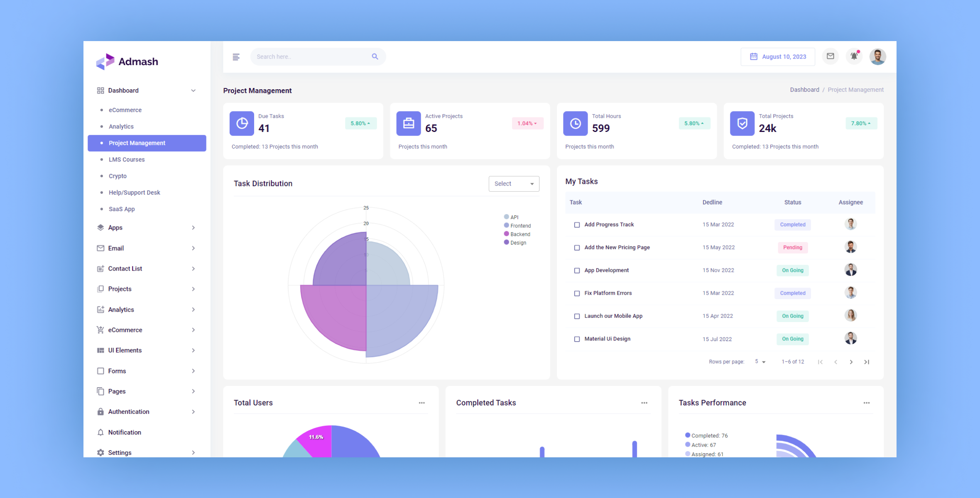Switch to the Analytics dashboard item
This screenshot has height=498, width=980.
click(121, 126)
